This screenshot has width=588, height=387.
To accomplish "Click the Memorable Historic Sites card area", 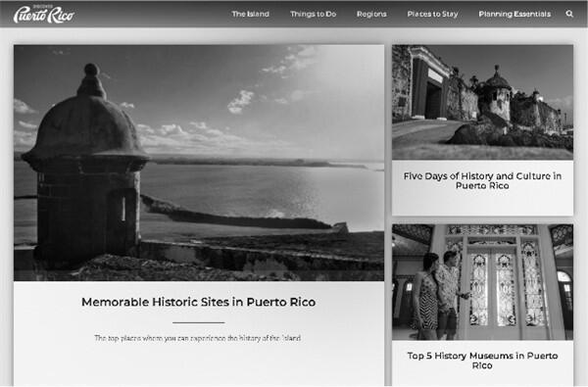I will point(199,216).
